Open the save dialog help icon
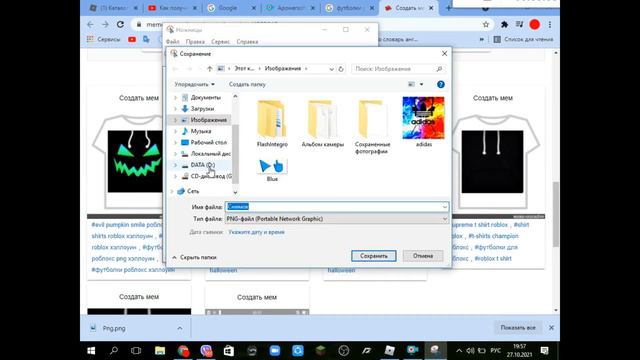Image resolution: width=640 pixels, height=360 pixels. click(440, 84)
